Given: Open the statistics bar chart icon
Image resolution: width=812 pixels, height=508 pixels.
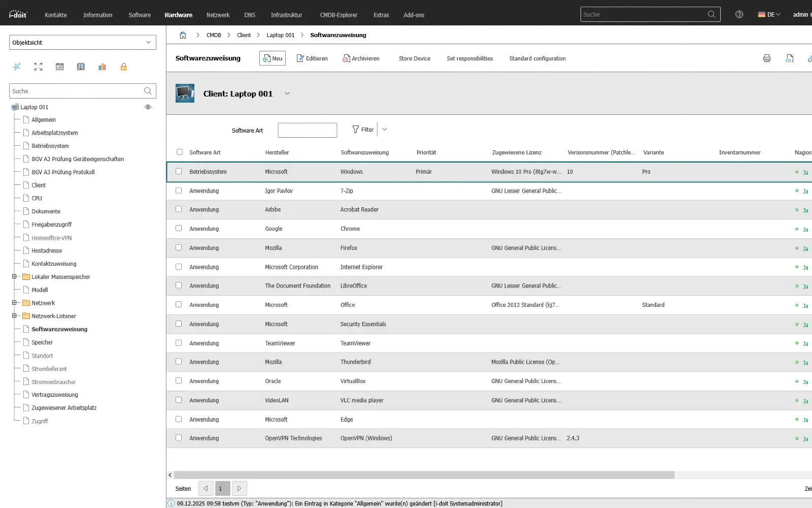Looking at the screenshot, I should click(102, 67).
